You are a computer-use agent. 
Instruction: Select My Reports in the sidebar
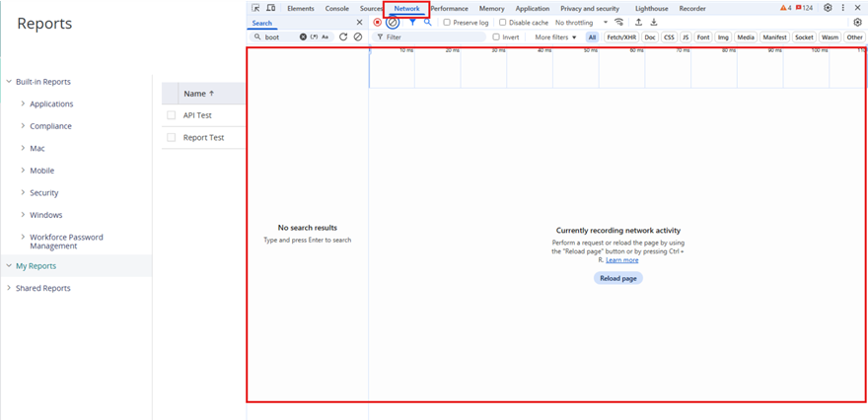[x=36, y=265]
